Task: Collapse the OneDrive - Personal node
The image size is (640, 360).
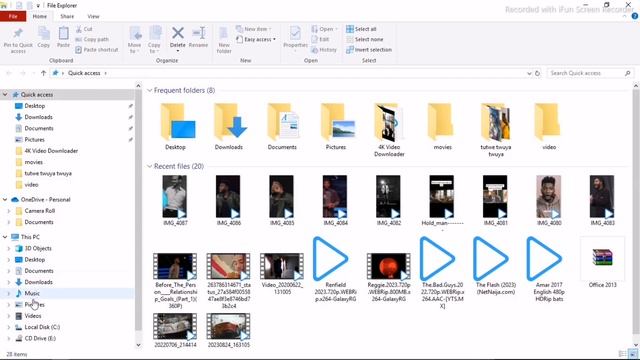Action: tap(5, 200)
